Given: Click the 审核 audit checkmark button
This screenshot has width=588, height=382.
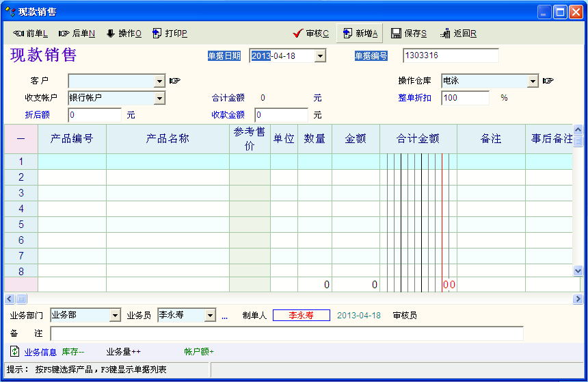Looking at the screenshot, I should tap(310, 34).
